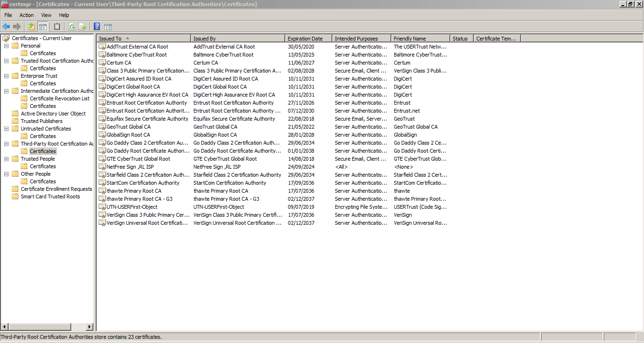Viewport: 644px width, 343px height.
Task: Refresh the certificate list via toolbar icon
Action: click(72, 27)
